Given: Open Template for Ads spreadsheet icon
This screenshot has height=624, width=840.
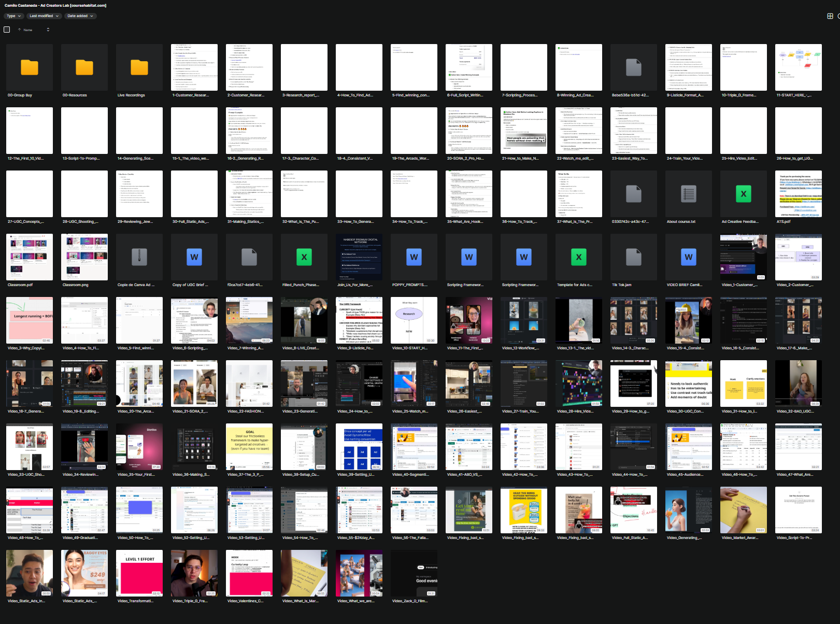Looking at the screenshot, I should coord(579,257).
